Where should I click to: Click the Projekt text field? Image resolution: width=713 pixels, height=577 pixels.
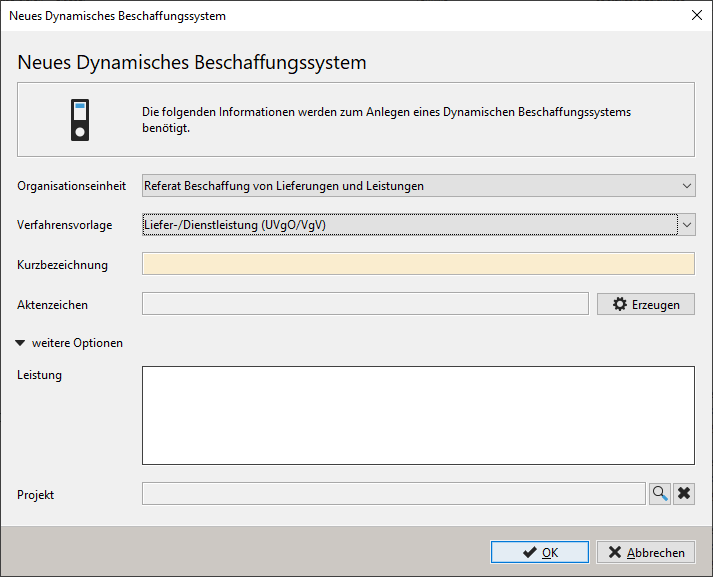point(394,494)
